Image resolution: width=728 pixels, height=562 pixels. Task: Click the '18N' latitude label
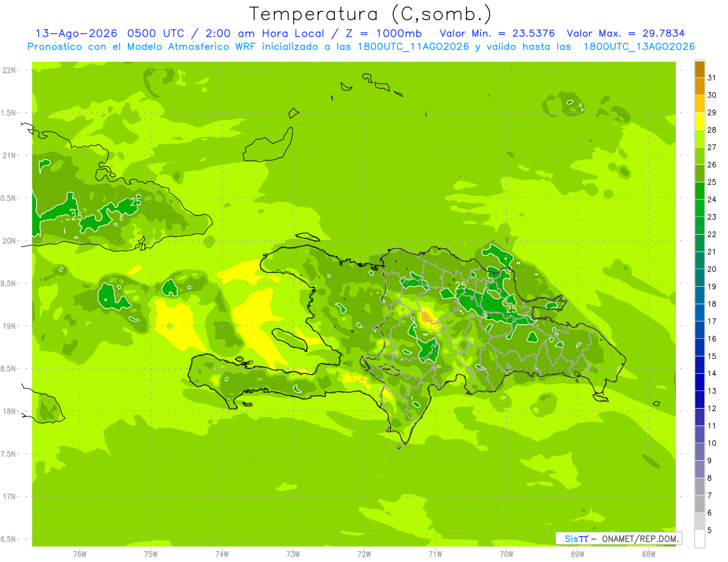[9, 411]
